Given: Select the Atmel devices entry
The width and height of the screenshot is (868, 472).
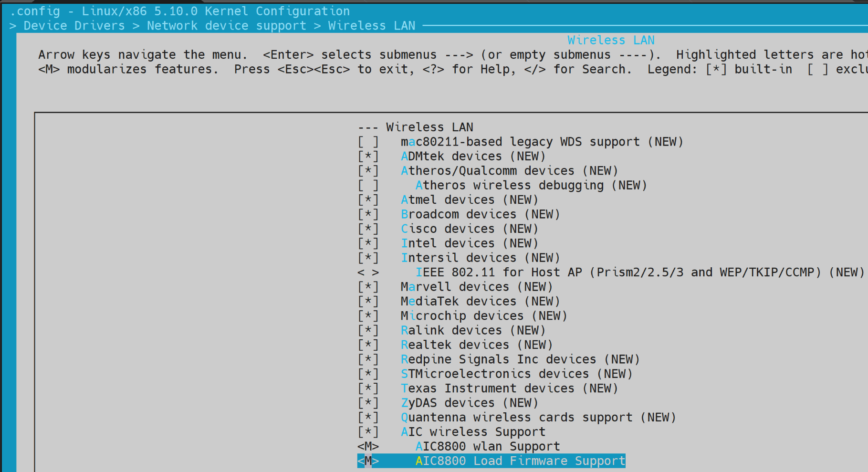Looking at the screenshot, I should (x=470, y=199).
